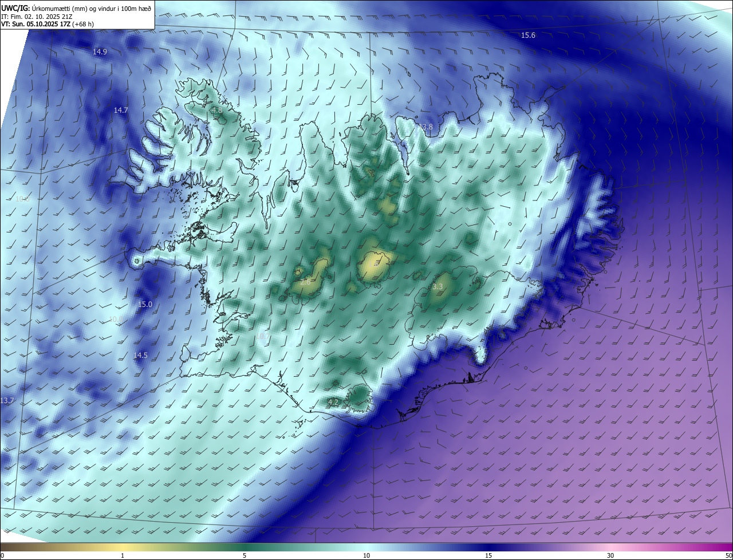Click the 'UWC/IG: Úrkomumætti (mm)' map title

pyautogui.click(x=76, y=7)
